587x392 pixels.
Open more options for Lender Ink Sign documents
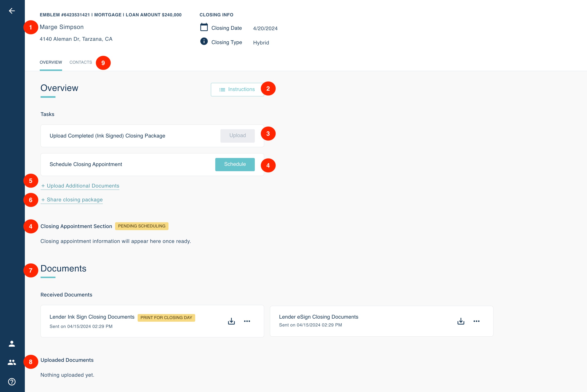point(247,321)
